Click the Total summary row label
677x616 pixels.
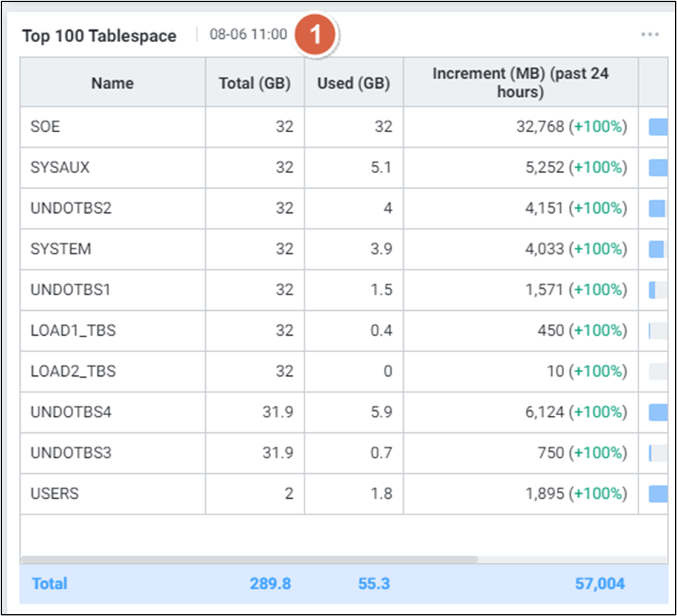coord(49,583)
